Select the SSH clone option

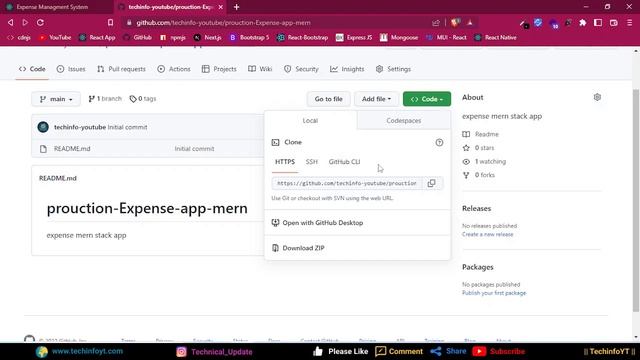[x=311, y=162]
